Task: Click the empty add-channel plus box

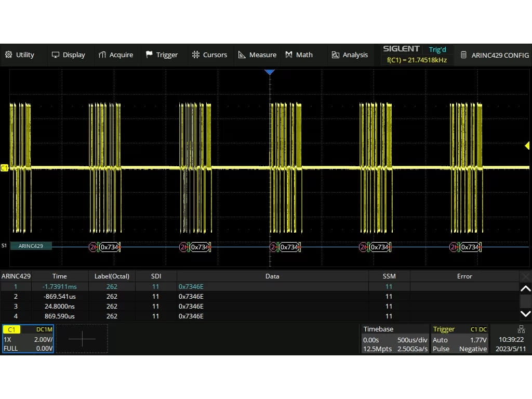Action: pos(82,339)
